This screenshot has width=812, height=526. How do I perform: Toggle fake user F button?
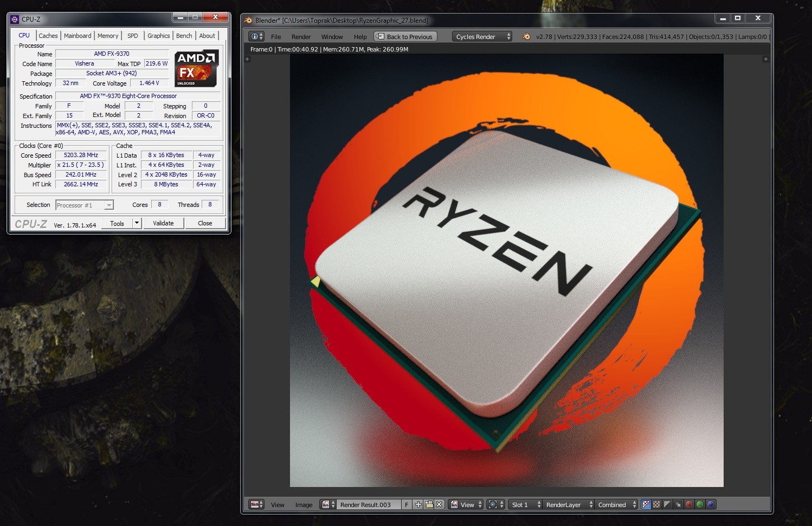point(407,504)
